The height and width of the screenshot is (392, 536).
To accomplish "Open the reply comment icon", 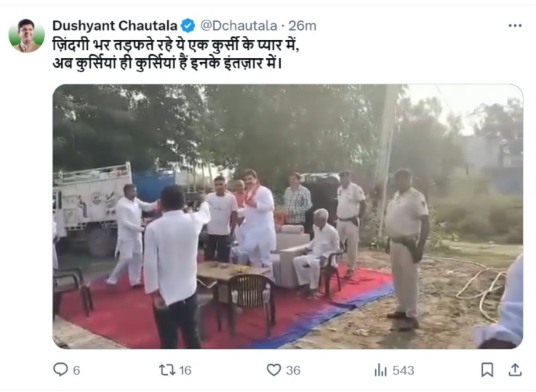I will click(x=60, y=369).
